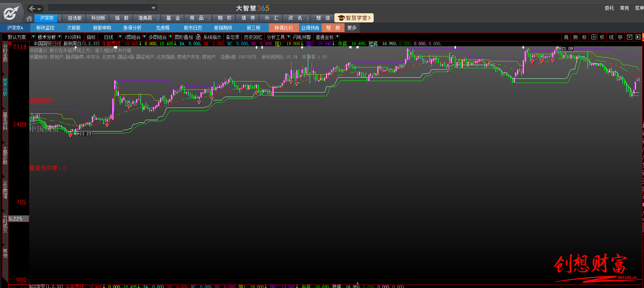The height and width of the screenshot is (288, 644).
Task: Open the dotted submenu after 沪深京 tab
Action: [x=59, y=18]
